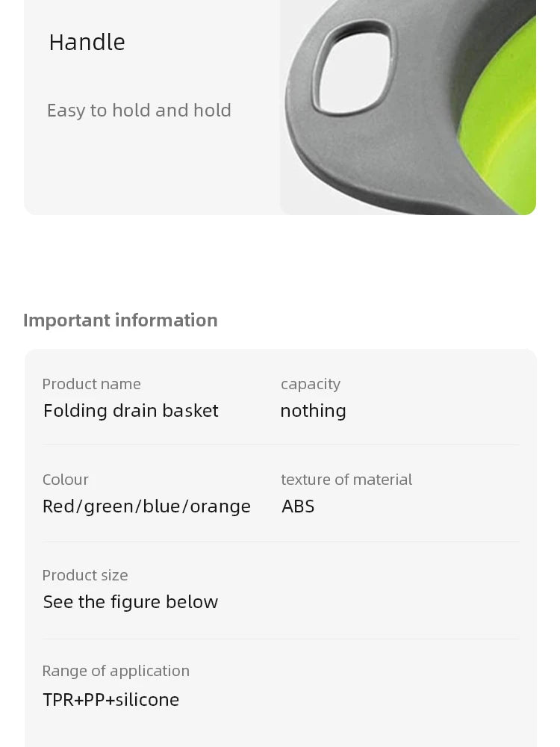Select the "TPR+PP+silicone" value
Screen dimensions: 560x747
[111, 700]
